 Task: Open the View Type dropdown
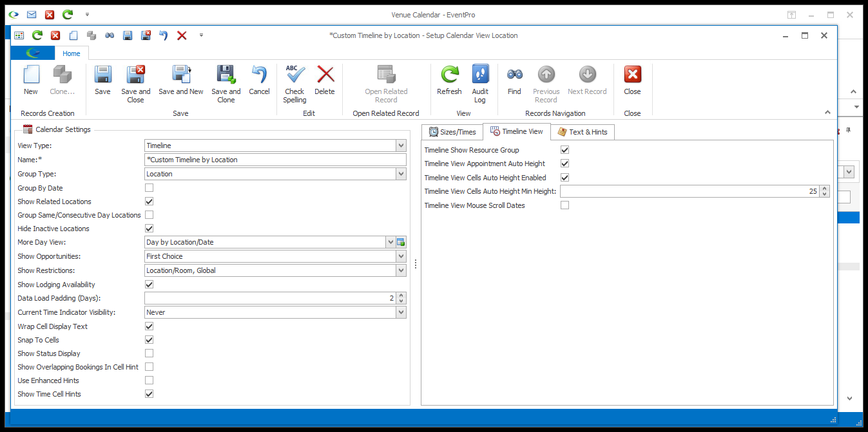[401, 146]
